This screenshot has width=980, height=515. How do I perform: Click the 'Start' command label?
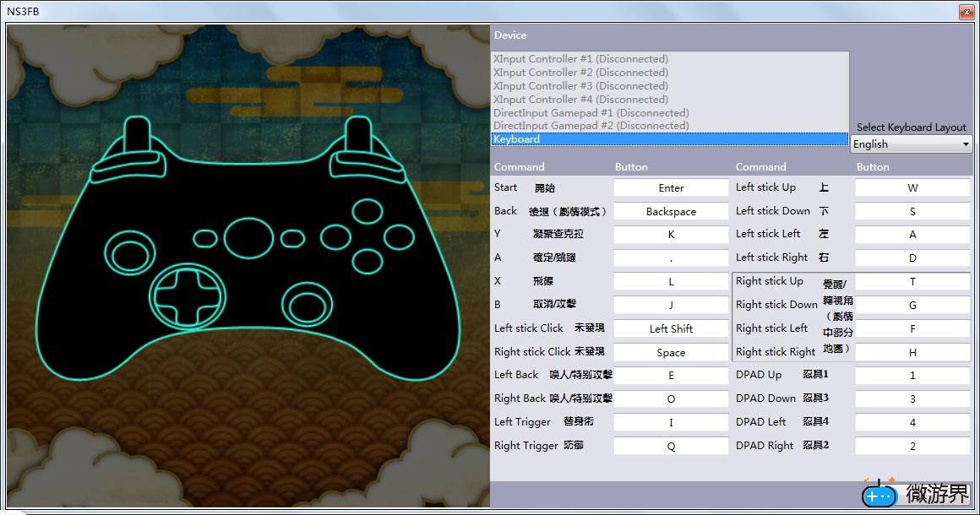(505, 187)
